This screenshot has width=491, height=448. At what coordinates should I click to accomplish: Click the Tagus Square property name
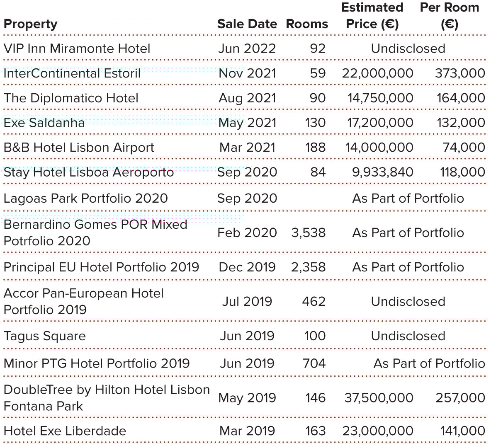click(x=44, y=336)
